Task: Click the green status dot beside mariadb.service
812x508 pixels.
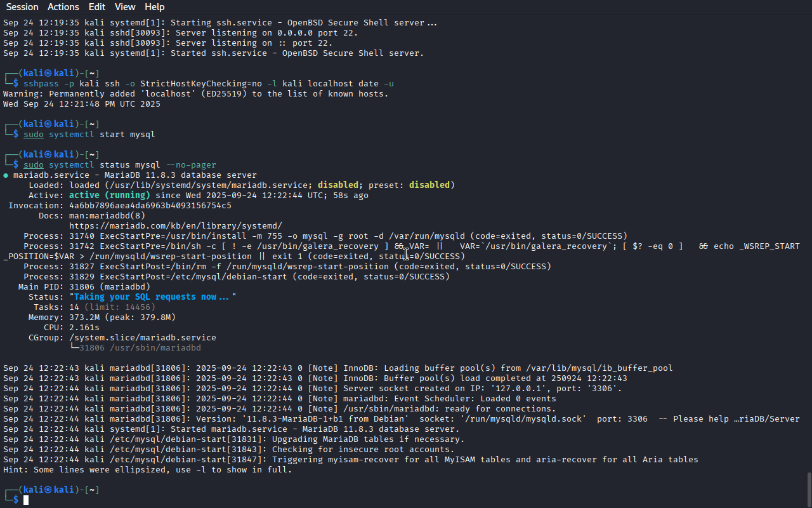Action: (6, 175)
